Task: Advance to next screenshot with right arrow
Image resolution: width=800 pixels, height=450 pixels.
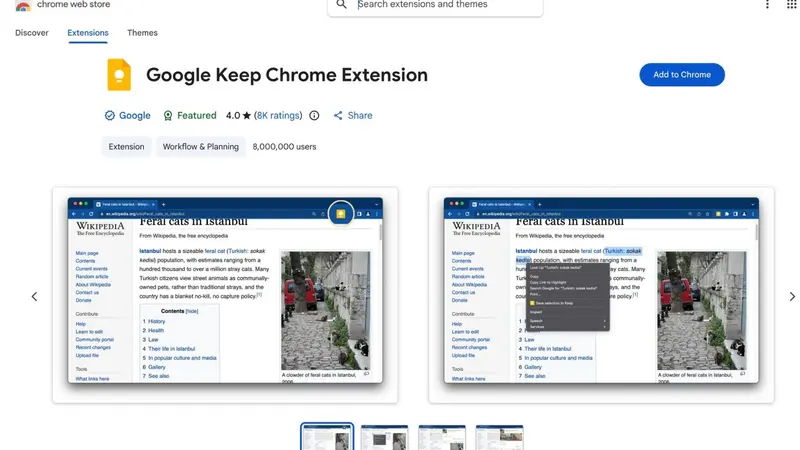Action: point(792,296)
